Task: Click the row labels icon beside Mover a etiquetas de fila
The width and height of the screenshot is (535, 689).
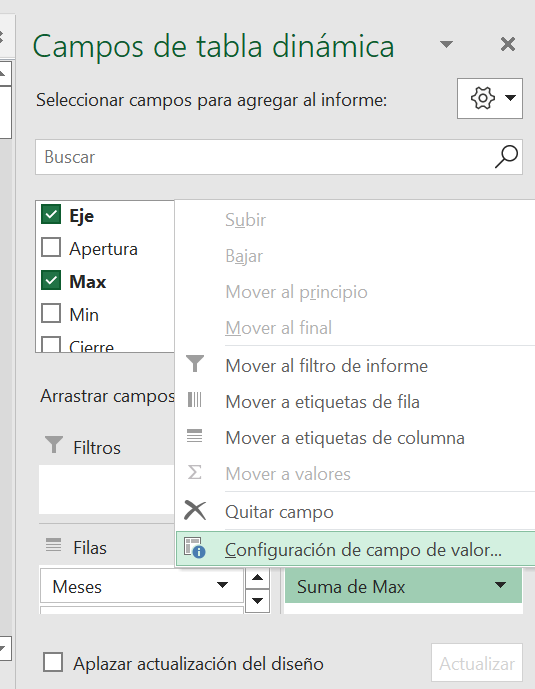Action: tap(195, 400)
